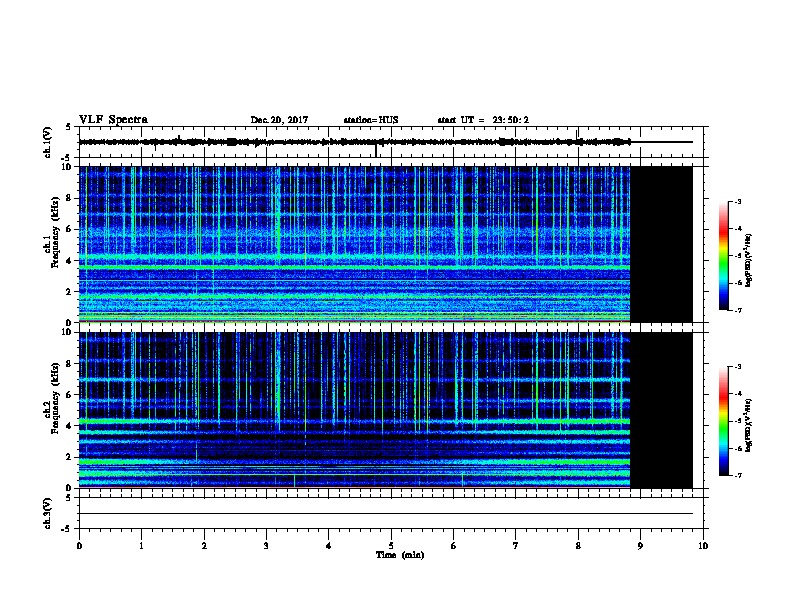Click inside the ch.2 spectrogram panel

pyautogui.click(x=355, y=410)
